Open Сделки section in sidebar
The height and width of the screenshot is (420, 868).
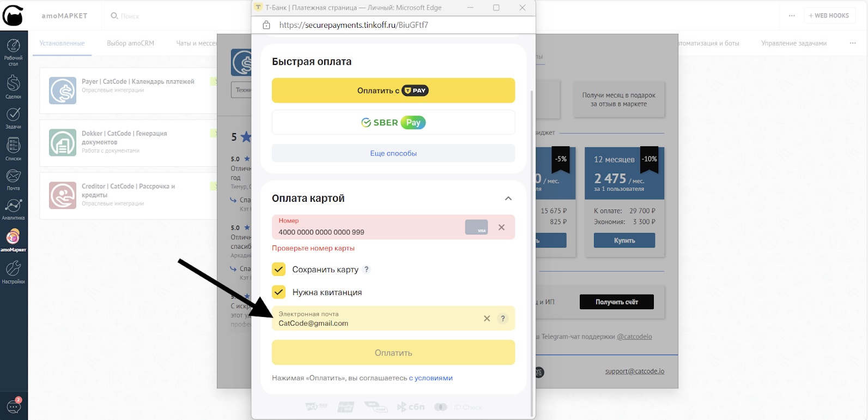13,87
